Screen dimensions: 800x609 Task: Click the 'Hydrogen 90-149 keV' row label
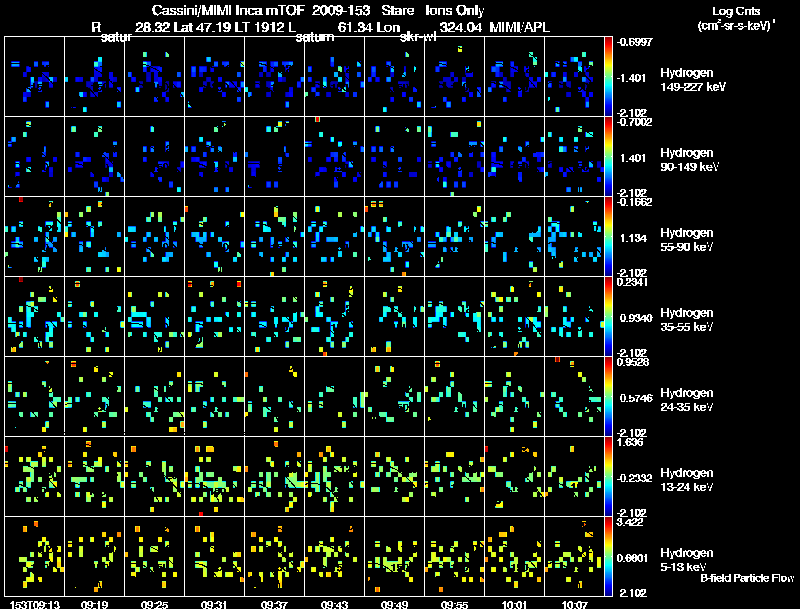(x=689, y=160)
